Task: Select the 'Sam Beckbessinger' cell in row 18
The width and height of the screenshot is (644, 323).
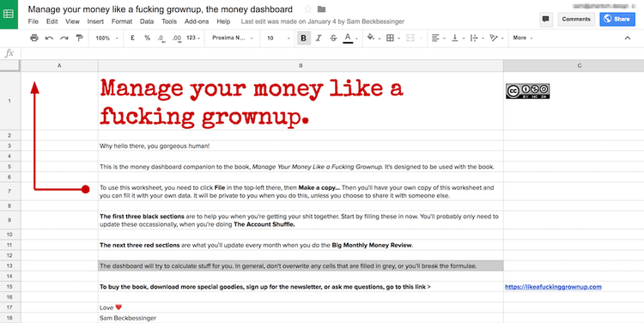Action: coord(301,318)
